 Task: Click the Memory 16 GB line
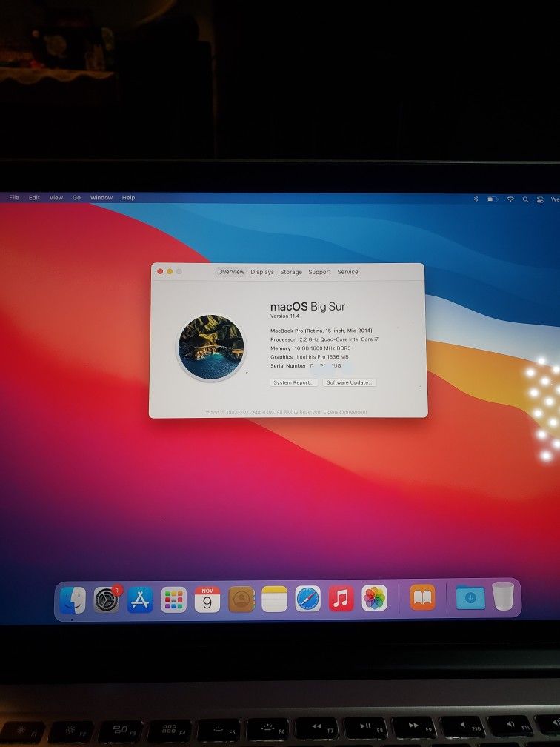point(310,348)
